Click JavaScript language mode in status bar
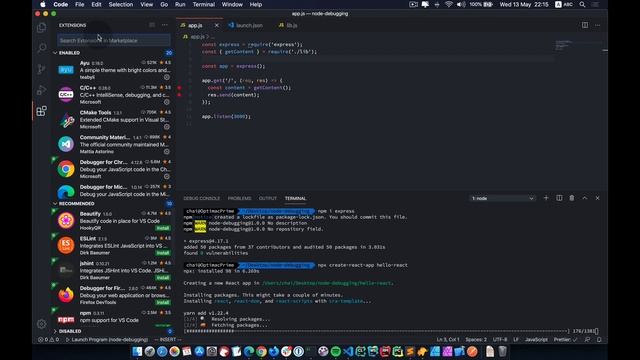The height and width of the screenshot is (360, 640). (x=536, y=340)
